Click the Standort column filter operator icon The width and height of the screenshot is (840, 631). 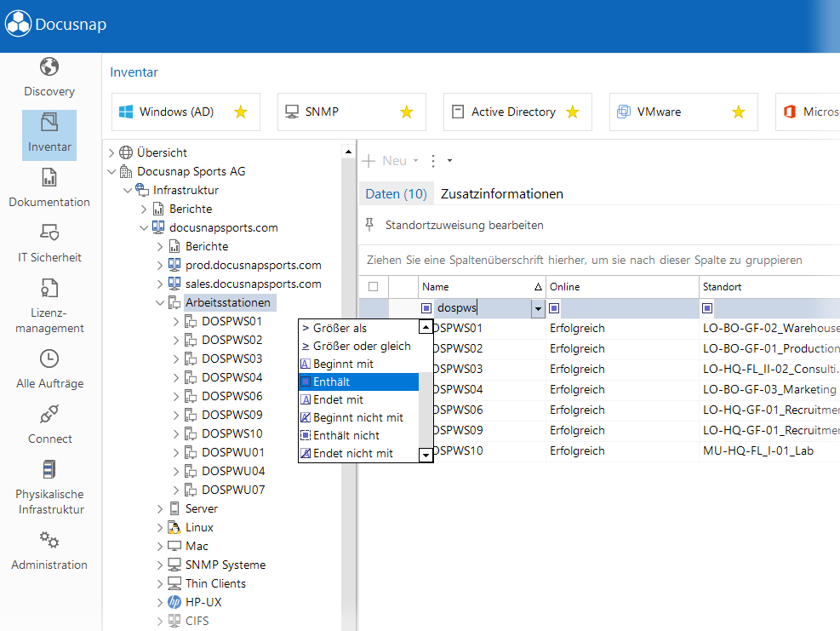coord(707,307)
